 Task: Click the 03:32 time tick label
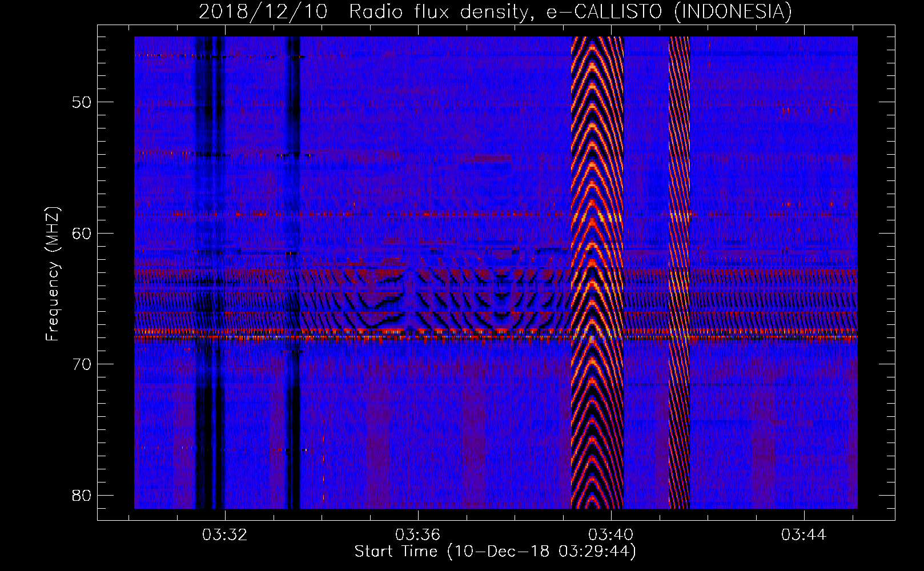pyautogui.click(x=225, y=535)
